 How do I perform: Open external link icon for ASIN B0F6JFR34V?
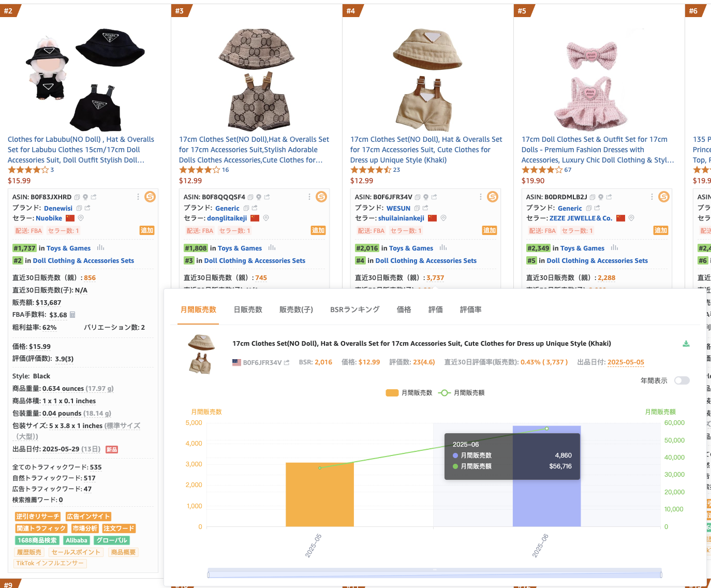pos(434,197)
